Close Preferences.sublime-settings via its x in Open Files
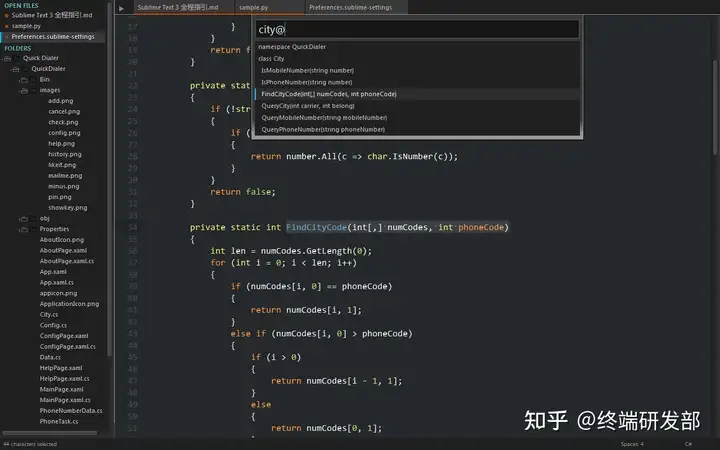 click(6, 37)
